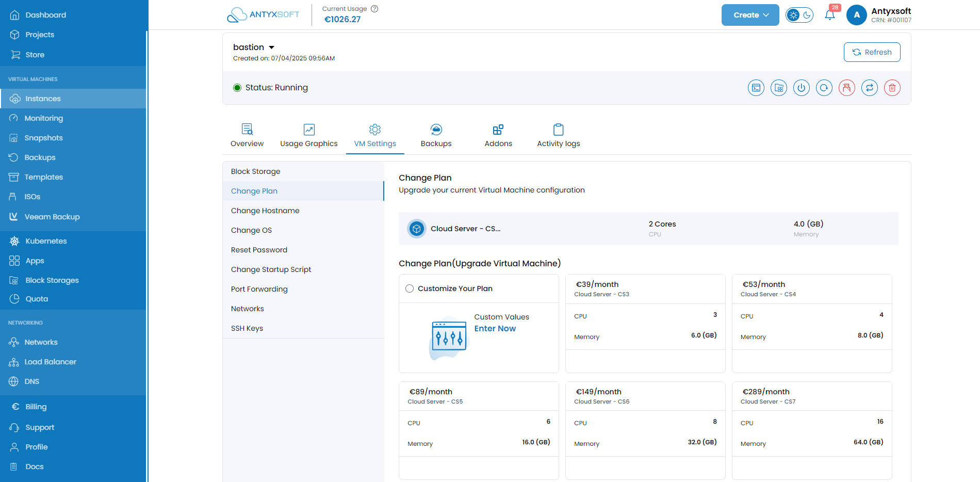Open the VM console terminal icon

point(756,88)
